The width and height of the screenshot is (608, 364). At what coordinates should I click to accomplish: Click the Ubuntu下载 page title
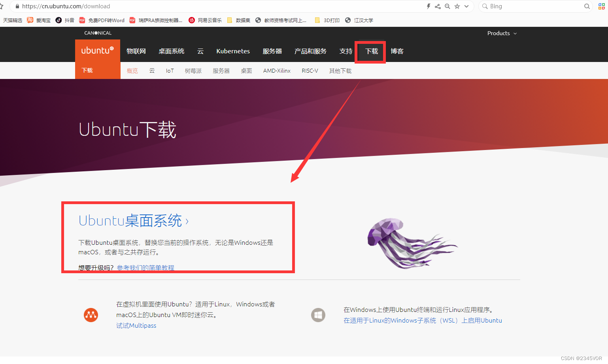coord(127,129)
